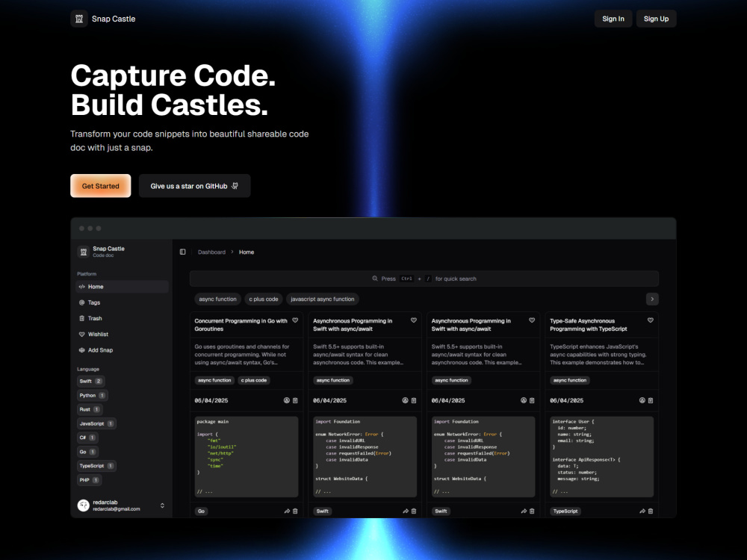Click the Sign In button
Image resolution: width=747 pixels, height=560 pixels.
click(613, 19)
